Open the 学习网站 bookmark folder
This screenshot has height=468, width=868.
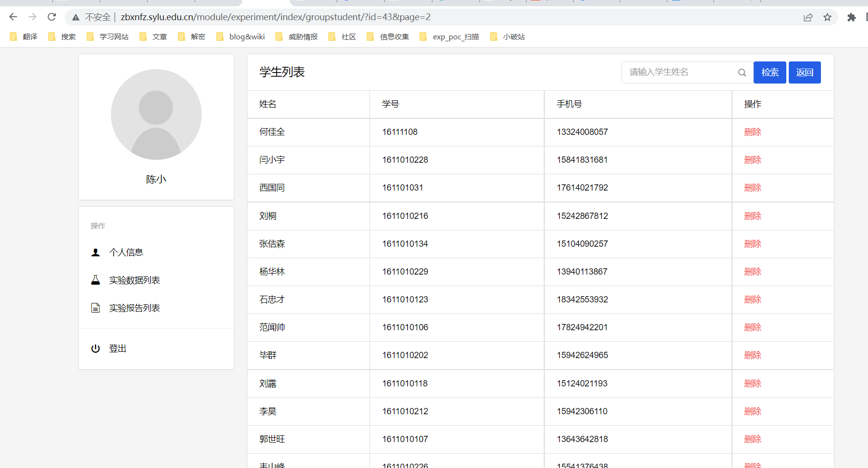[108, 37]
